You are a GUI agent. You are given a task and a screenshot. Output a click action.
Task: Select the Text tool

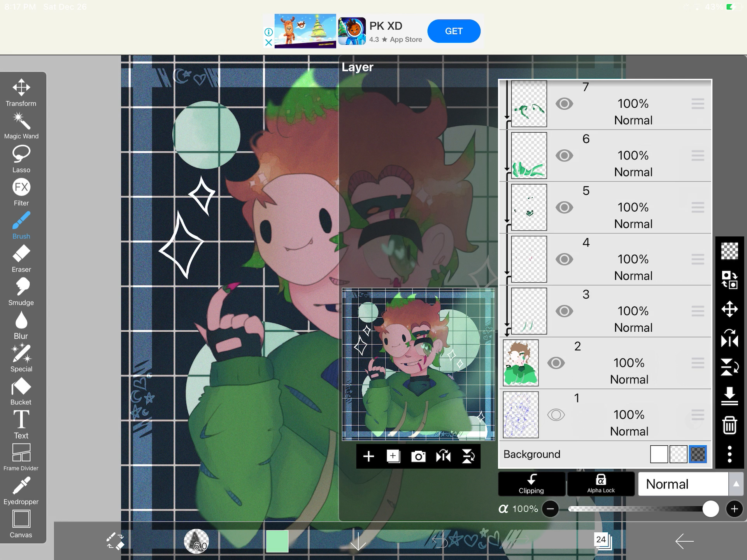click(21, 425)
